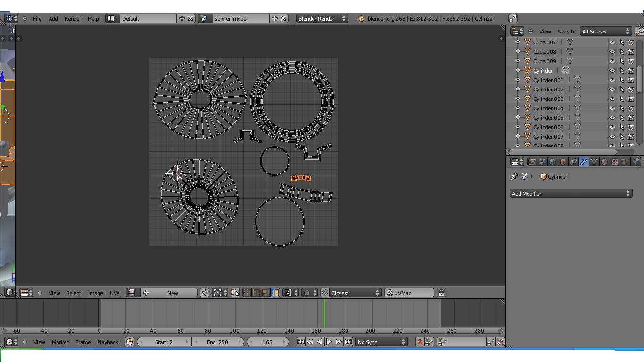Image resolution: width=644 pixels, height=362 pixels.
Task: Click the current frame field showing 165
Action: point(268,342)
